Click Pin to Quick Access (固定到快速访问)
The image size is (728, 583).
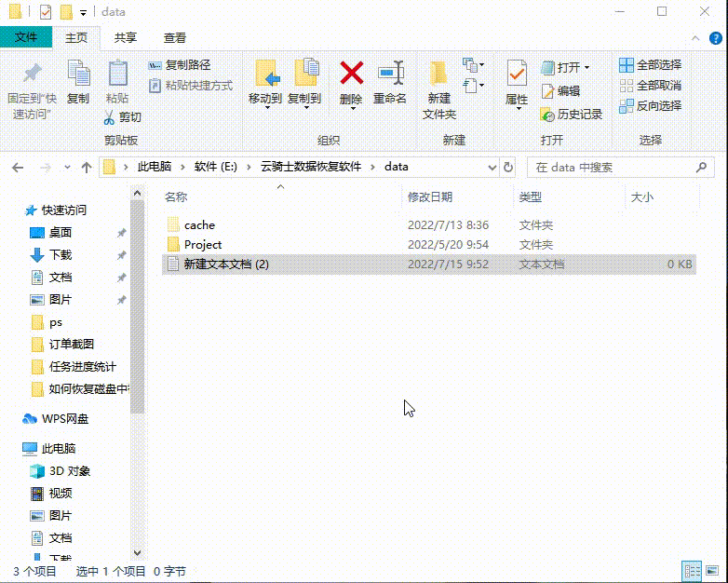tap(31, 75)
